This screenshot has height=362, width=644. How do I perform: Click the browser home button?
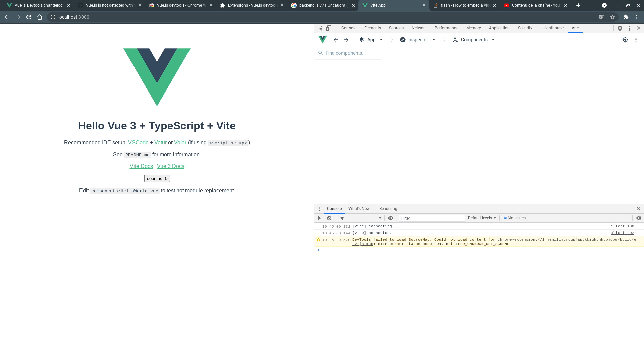(x=40, y=17)
